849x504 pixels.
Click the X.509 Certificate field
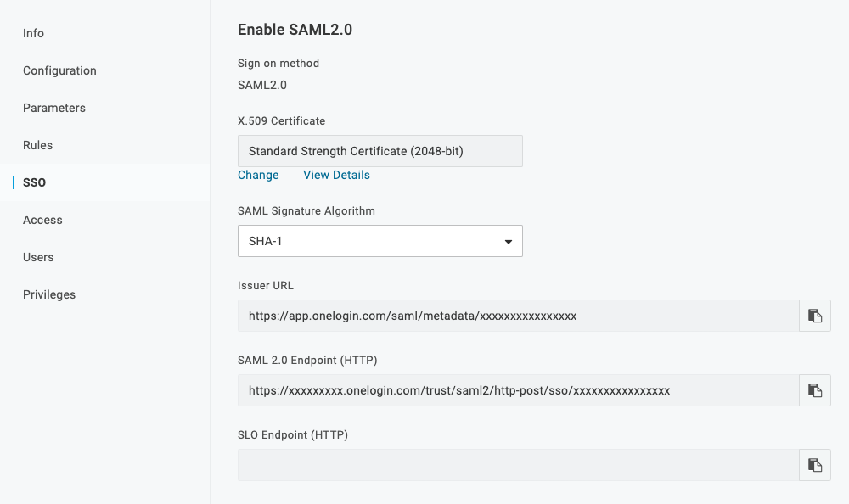(380, 151)
